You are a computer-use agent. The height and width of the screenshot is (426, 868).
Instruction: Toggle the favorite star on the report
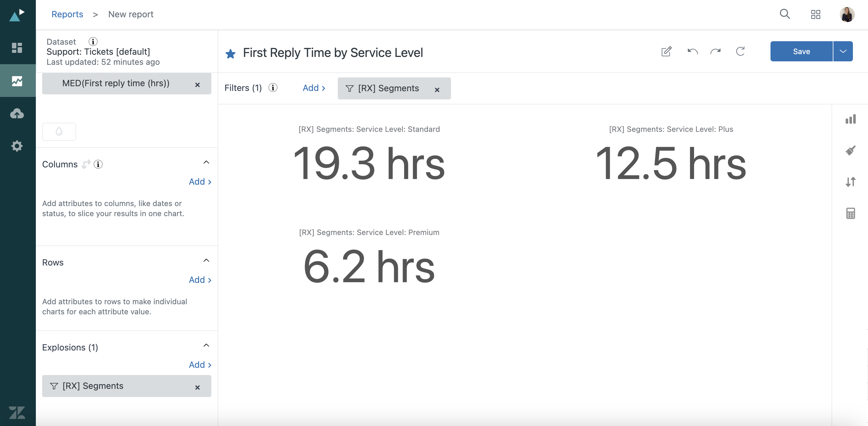click(x=231, y=53)
